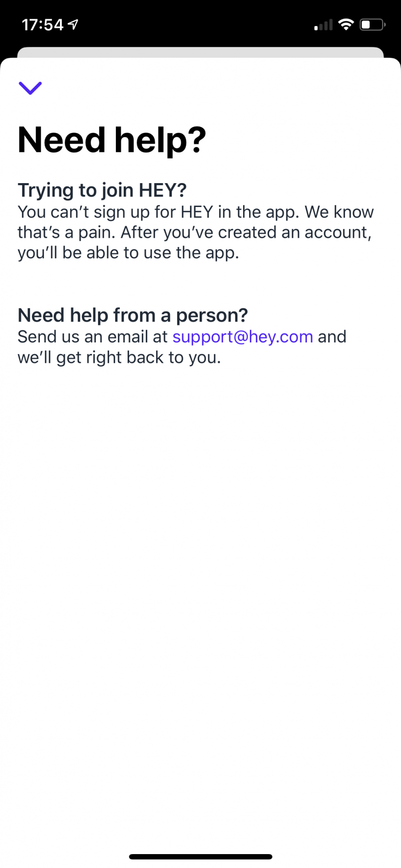The image size is (401, 868).
Task: Select the "Need help from a person?" subheading
Action: 133,315
